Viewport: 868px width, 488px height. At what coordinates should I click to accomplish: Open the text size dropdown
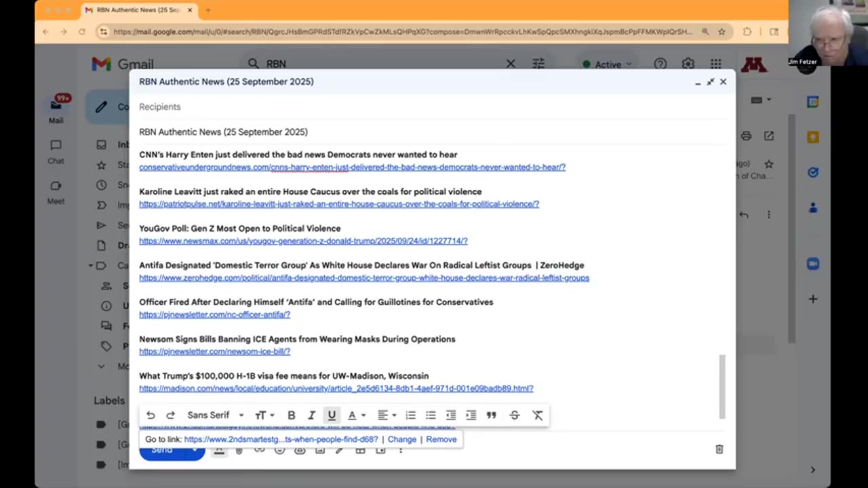(x=264, y=415)
